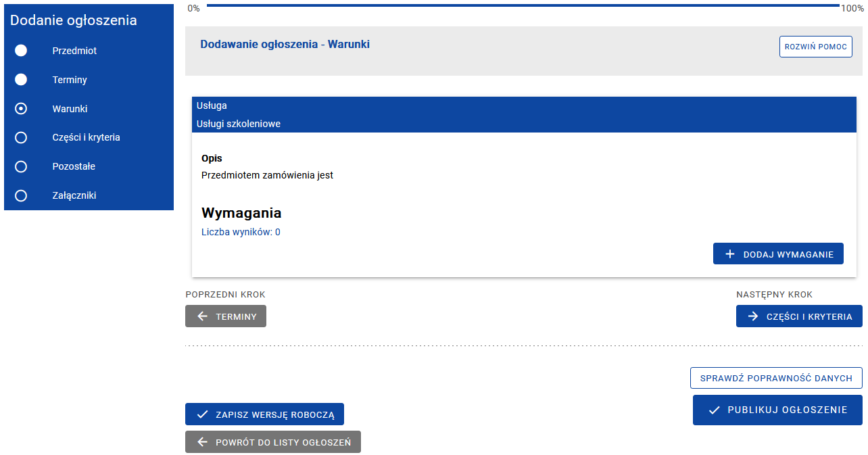Viewport: 868px width, 455px height.
Task: Go to Załączniki section label in sidebar
Action: [74, 195]
